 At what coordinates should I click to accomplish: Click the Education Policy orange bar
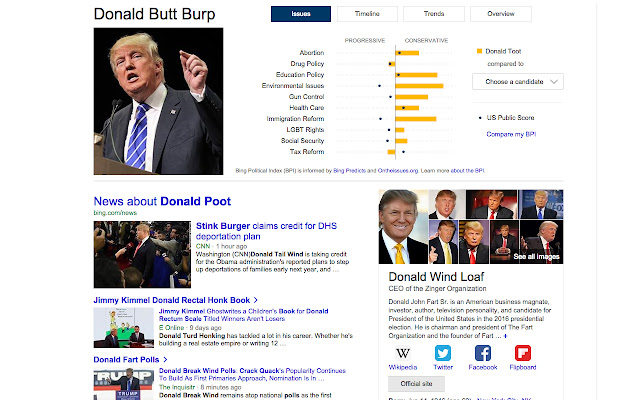click(x=416, y=75)
